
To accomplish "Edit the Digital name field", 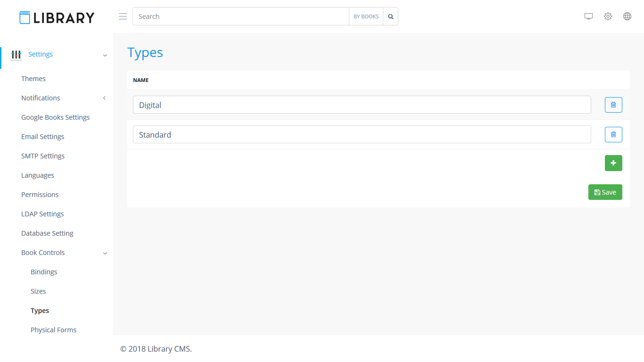I will pyautogui.click(x=362, y=105).
